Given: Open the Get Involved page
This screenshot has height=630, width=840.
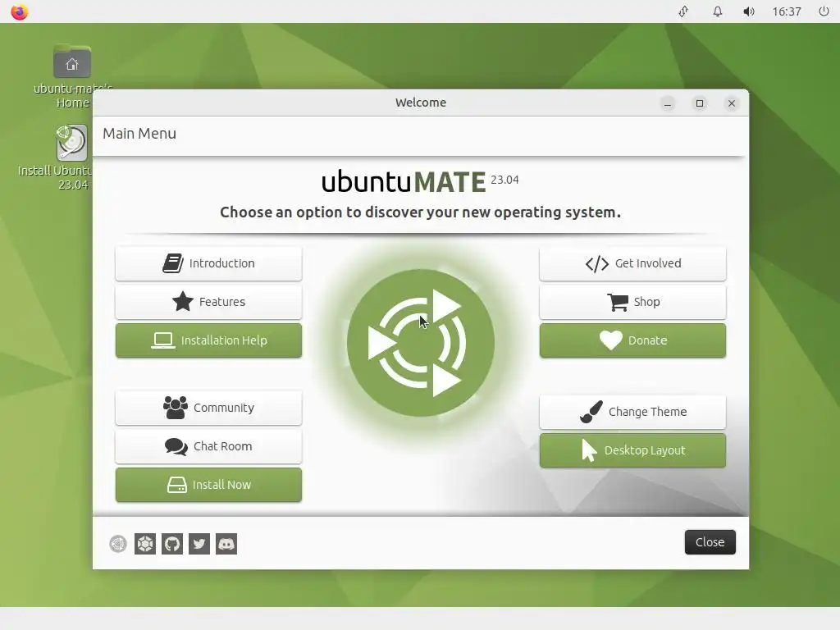Looking at the screenshot, I should coord(632,263).
